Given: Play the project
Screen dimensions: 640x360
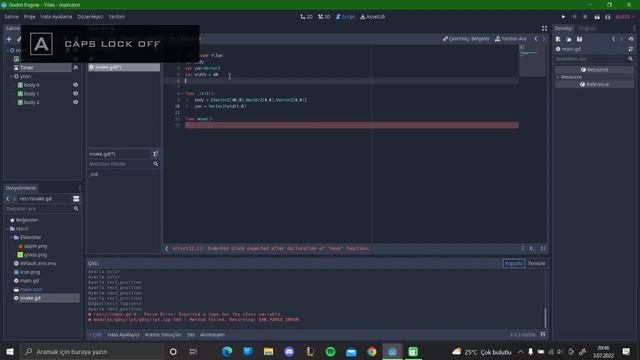Looking at the screenshot, I should pyautogui.click(x=563, y=17).
